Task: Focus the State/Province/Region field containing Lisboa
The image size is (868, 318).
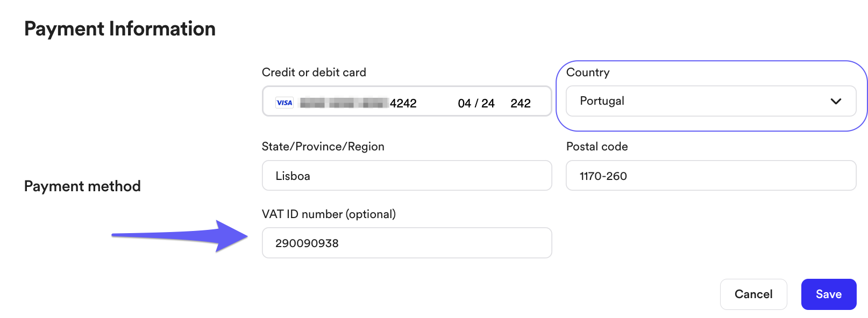Action: pos(407,176)
